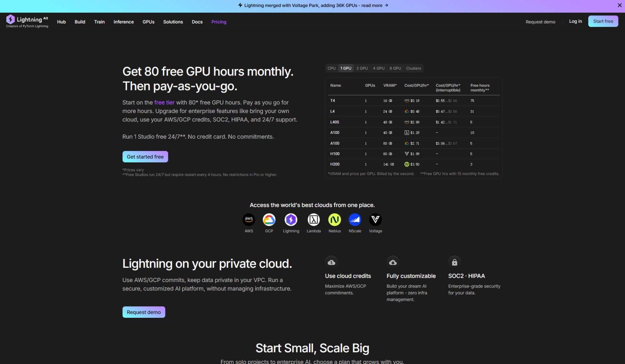Click the Lambda cloud icon
This screenshot has height=364, width=625.
point(313,220)
